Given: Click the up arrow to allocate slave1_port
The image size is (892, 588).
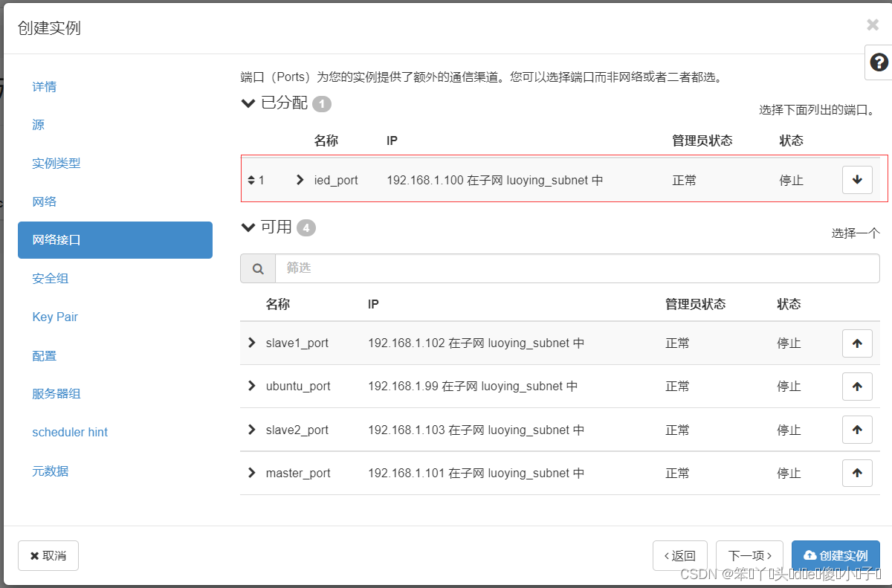Looking at the screenshot, I should coord(857,343).
